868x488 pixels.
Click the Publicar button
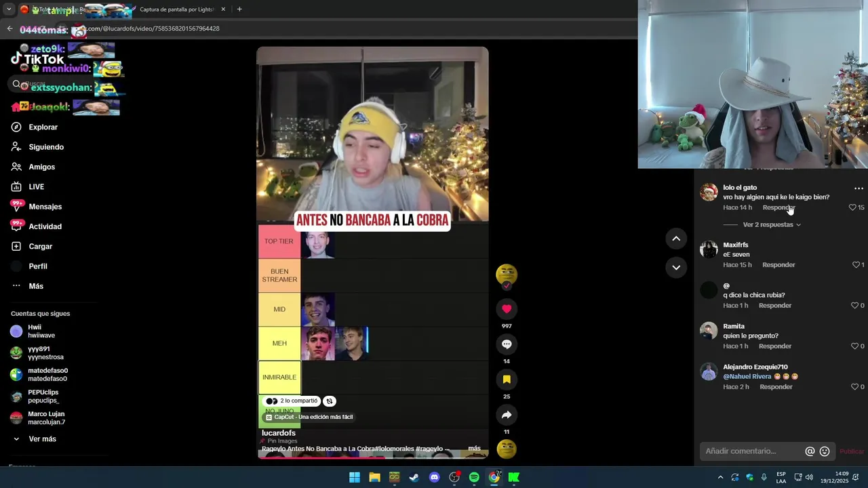852,451
